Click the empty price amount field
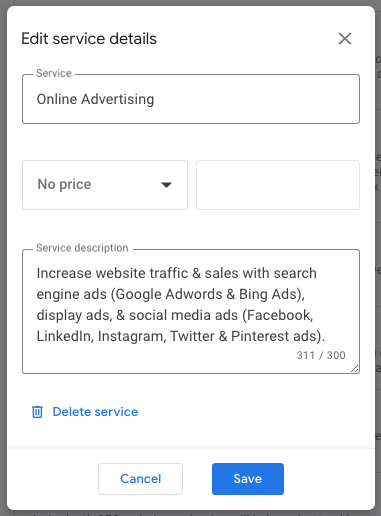The height and width of the screenshot is (516, 381). point(278,185)
